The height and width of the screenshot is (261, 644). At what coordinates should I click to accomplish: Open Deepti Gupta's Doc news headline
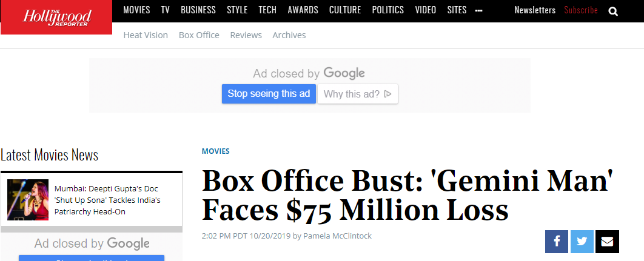point(107,200)
